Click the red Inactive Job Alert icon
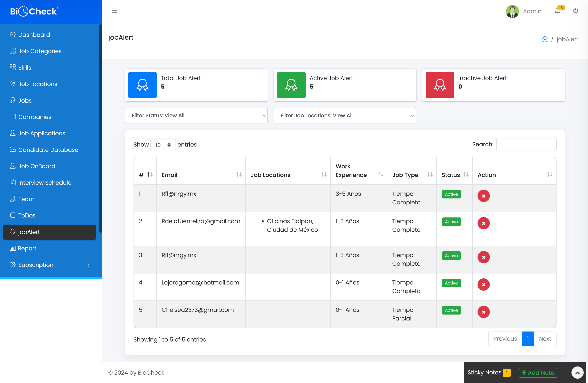The width and height of the screenshot is (588, 383). point(440,85)
